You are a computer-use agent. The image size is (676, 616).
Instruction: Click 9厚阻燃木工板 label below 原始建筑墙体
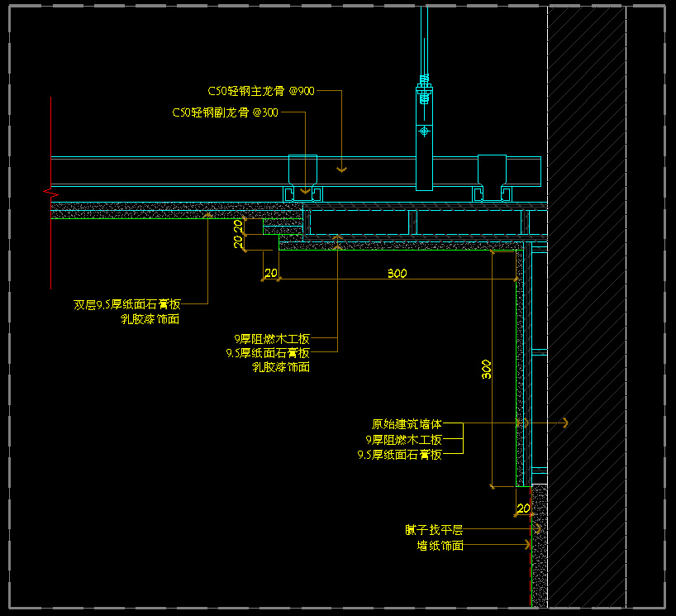(403, 440)
